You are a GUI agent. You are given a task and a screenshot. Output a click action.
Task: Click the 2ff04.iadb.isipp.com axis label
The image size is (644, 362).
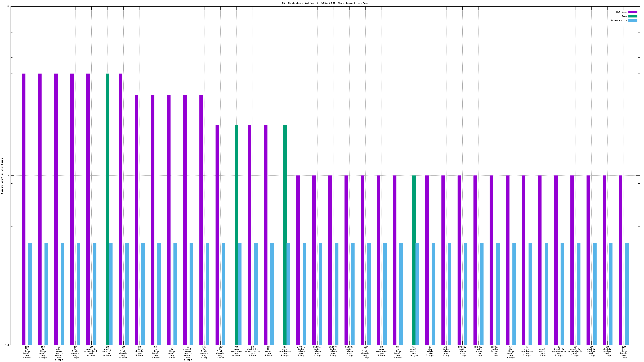301,351
